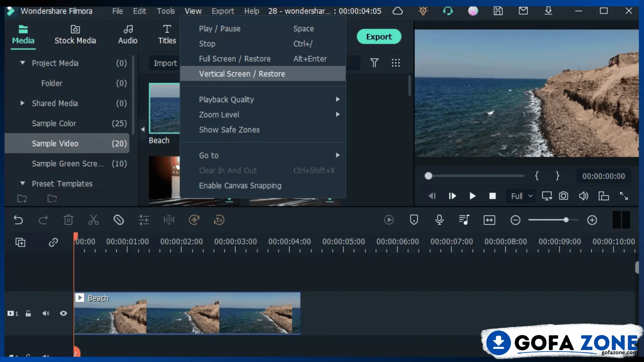The image size is (644, 362).
Task: Collapse the media sidebar with left arrow
Action: coord(143,129)
